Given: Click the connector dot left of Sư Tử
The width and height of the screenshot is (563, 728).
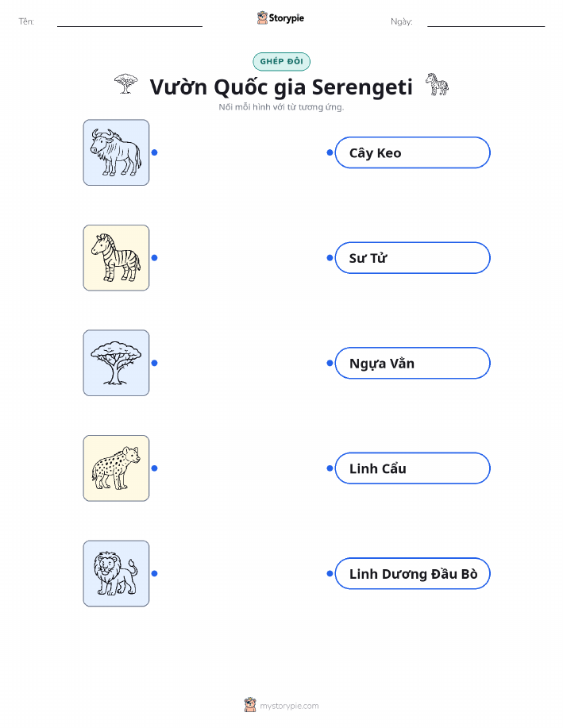Looking at the screenshot, I should point(330,258).
